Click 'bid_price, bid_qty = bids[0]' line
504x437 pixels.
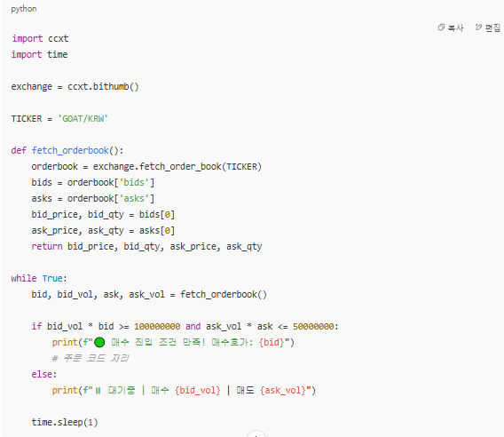click(x=103, y=215)
